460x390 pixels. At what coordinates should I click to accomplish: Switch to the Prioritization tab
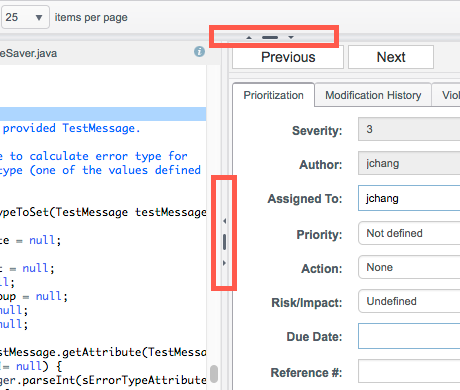tap(273, 95)
